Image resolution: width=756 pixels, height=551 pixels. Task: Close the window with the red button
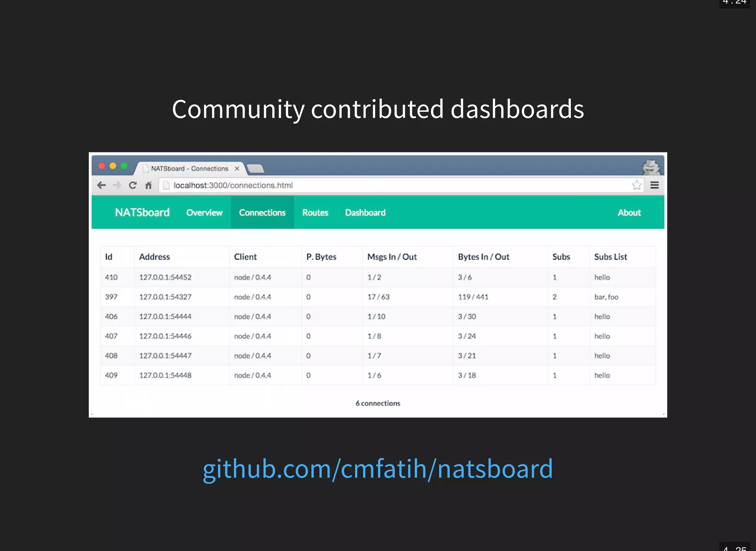[x=102, y=166]
